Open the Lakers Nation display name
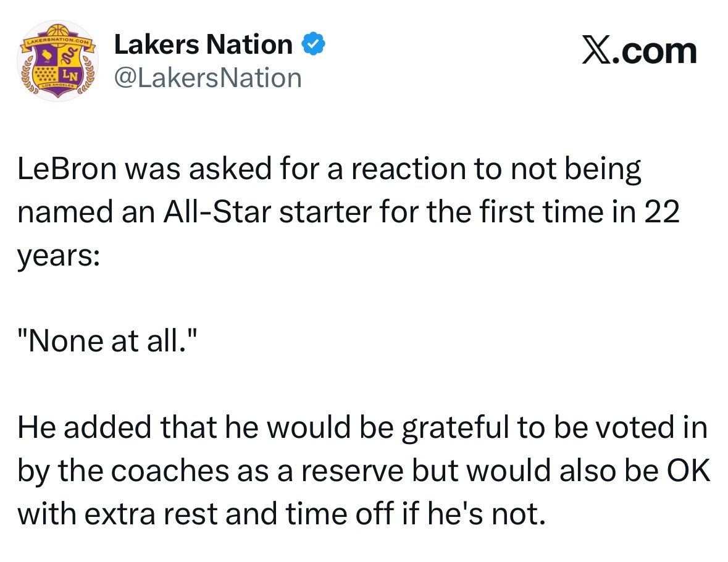728x562 pixels. (x=204, y=44)
